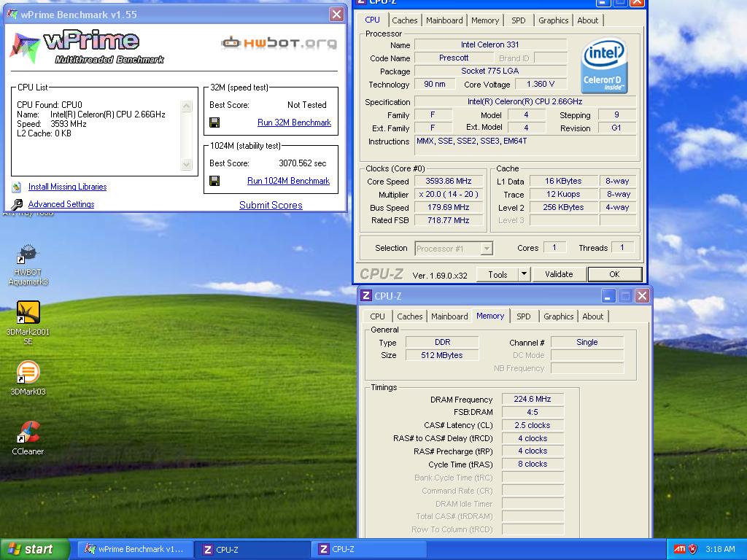Open 3DMark2001 SE desktop icon

coord(28,323)
